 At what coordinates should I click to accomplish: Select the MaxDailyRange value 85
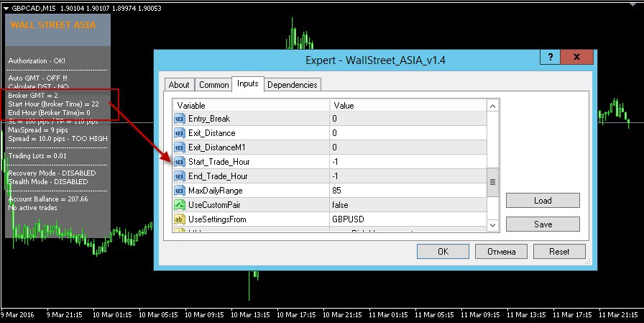click(x=408, y=191)
